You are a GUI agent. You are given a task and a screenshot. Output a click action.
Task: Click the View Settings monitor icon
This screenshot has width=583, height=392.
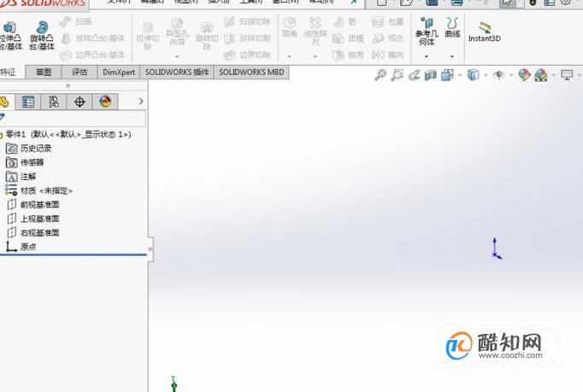(x=567, y=75)
